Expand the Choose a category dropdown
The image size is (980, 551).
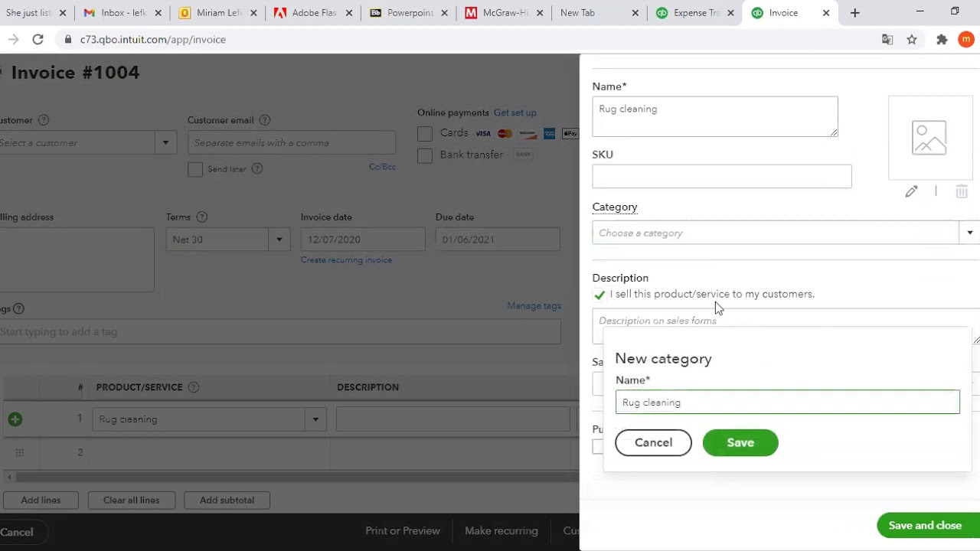click(x=969, y=233)
